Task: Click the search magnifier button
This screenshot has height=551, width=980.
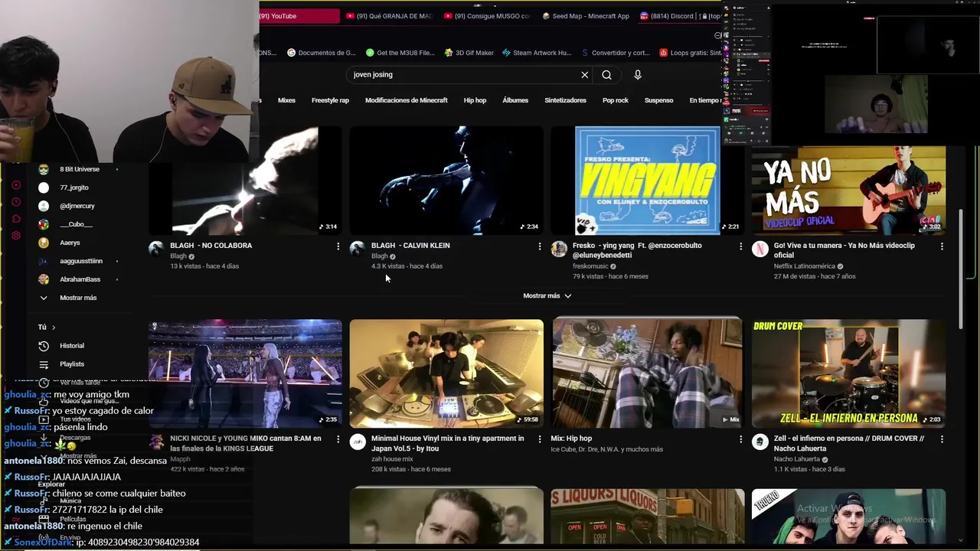Action: tap(606, 75)
